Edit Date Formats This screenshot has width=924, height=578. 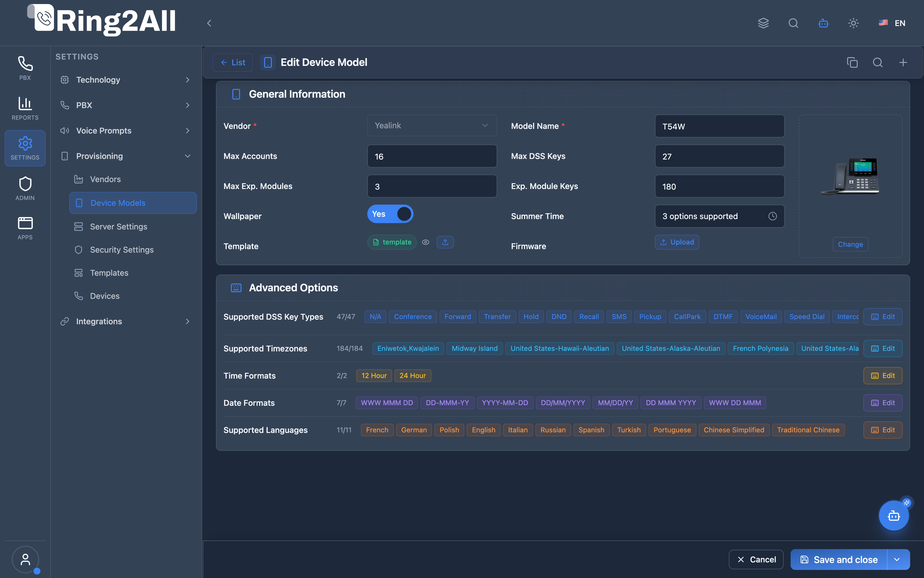click(883, 403)
